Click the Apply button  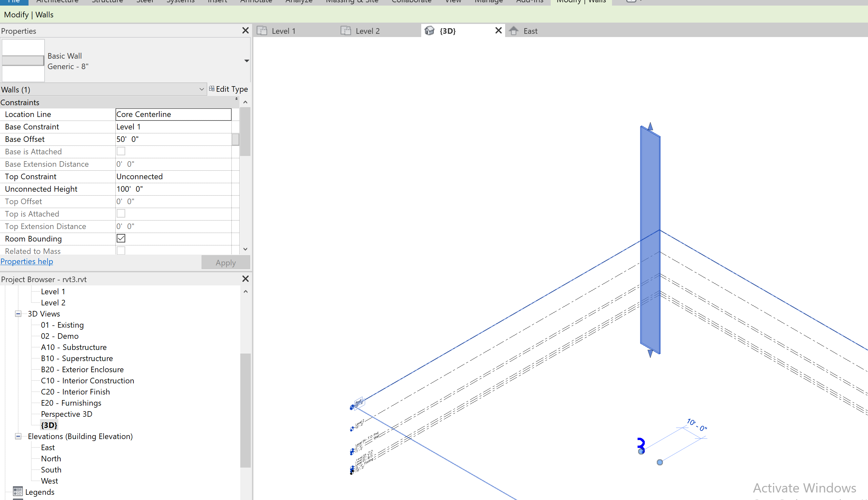225,262
